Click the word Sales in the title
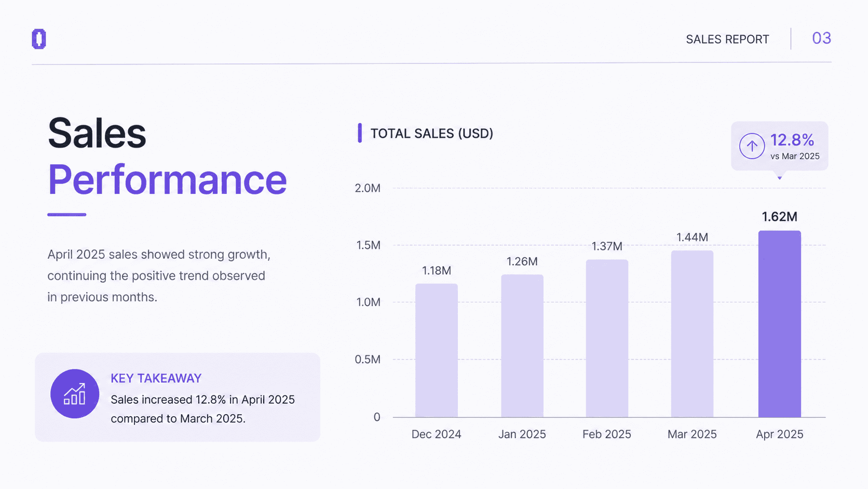The width and height of the screenshot is (868, 489). coord(97,133)
